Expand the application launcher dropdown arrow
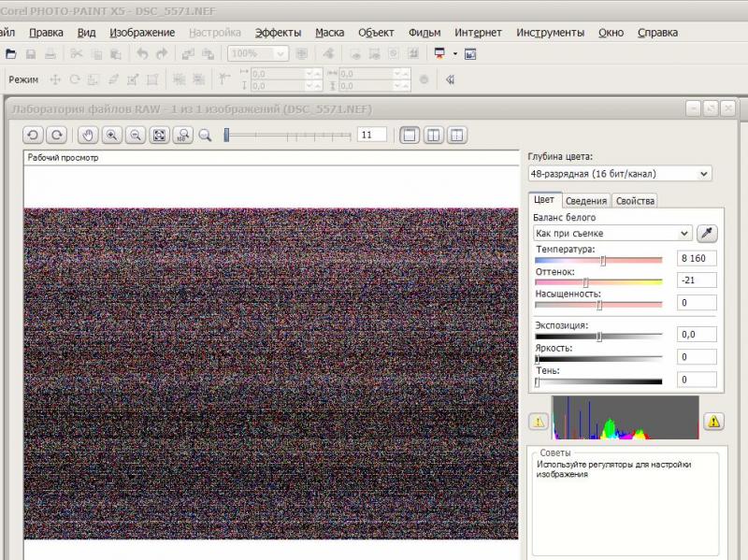This screenshot has width=748, height=560. coord(455,54)
